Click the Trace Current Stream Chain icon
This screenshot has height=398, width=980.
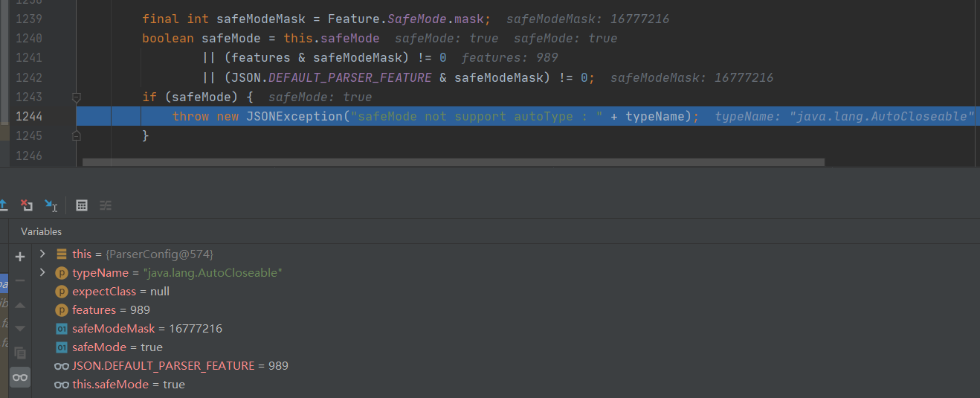(106, 205)
